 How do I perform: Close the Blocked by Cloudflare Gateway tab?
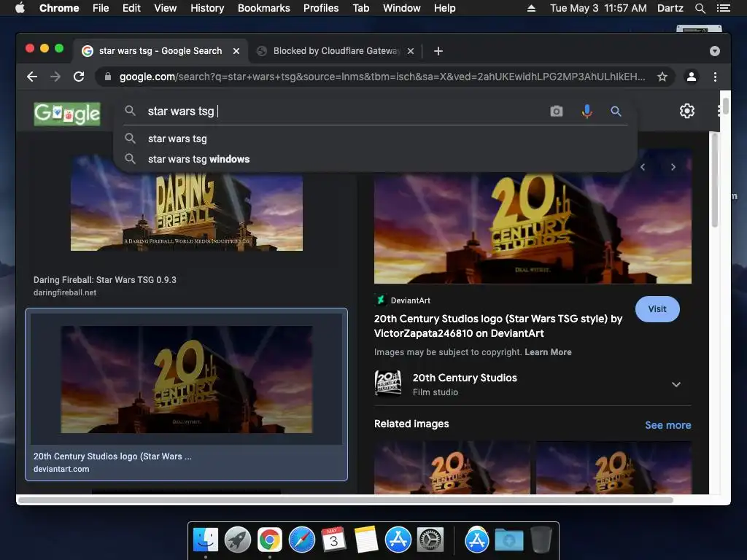pos(411,51)
